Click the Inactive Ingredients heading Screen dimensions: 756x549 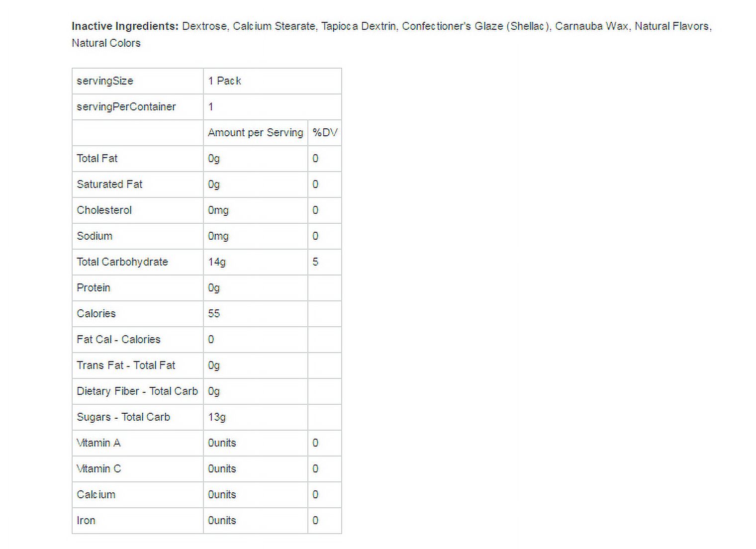coord(125,26)
